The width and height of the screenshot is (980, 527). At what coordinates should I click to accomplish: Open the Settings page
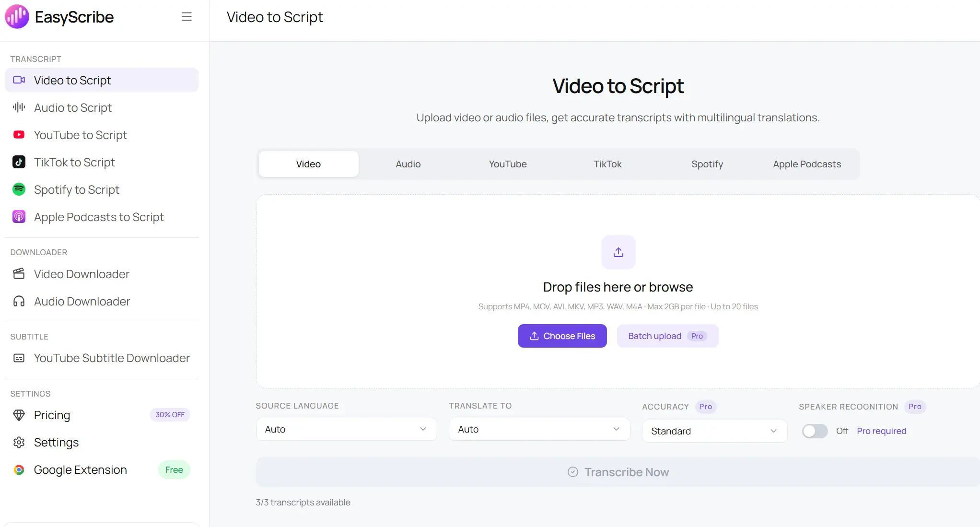[102, 443]
